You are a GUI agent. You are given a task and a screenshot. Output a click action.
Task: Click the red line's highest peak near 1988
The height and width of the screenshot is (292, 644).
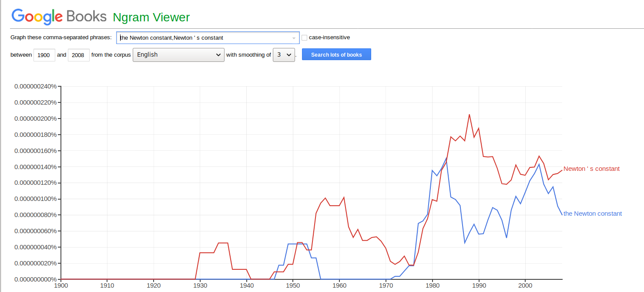click(x=469, y=115)
